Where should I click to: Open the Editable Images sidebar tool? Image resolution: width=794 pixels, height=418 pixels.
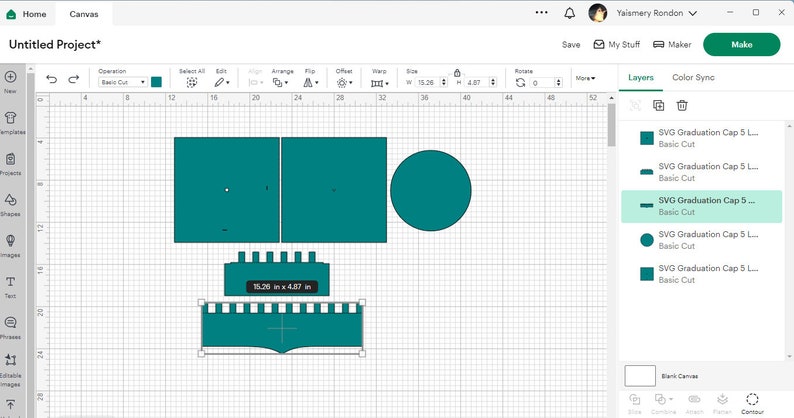10,360
